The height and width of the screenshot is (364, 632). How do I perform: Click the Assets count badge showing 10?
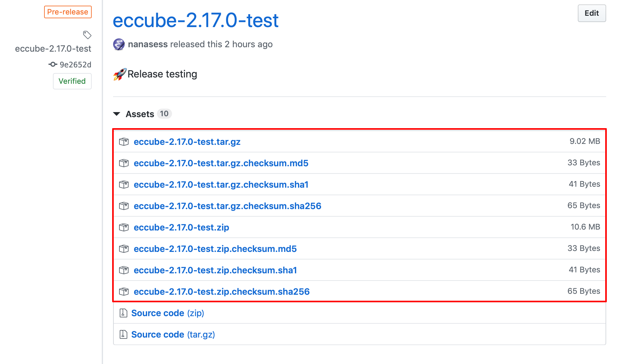click(164, 114)
